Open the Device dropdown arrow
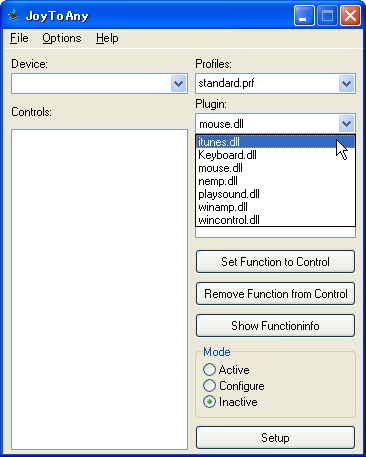This screenshot has width=366, height=457. tap(178, 83)
